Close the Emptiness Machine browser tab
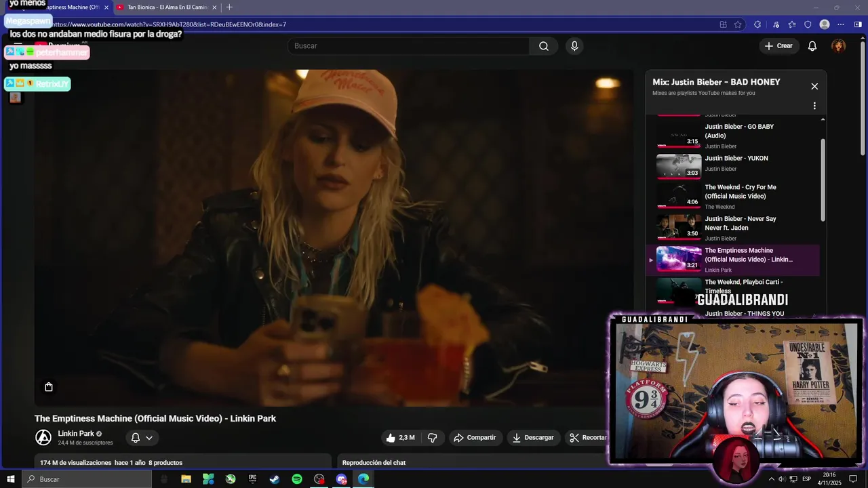The image size is (868, 488). click(106, 7)
